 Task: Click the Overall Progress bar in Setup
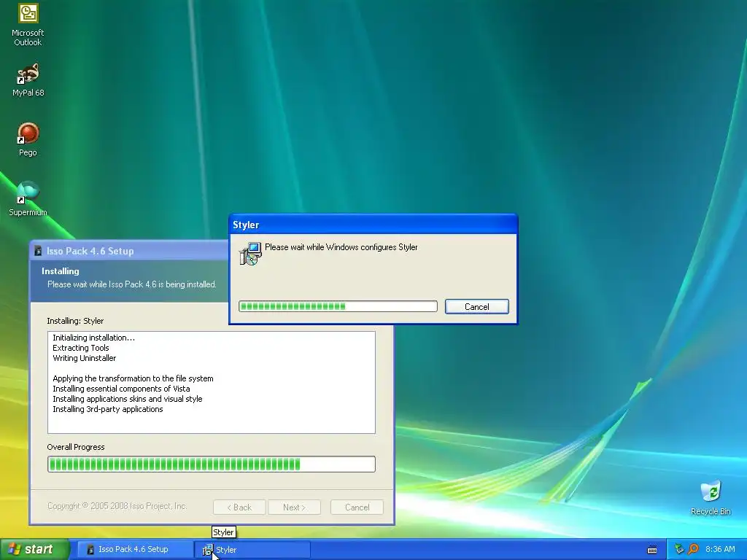coord(211,464)
